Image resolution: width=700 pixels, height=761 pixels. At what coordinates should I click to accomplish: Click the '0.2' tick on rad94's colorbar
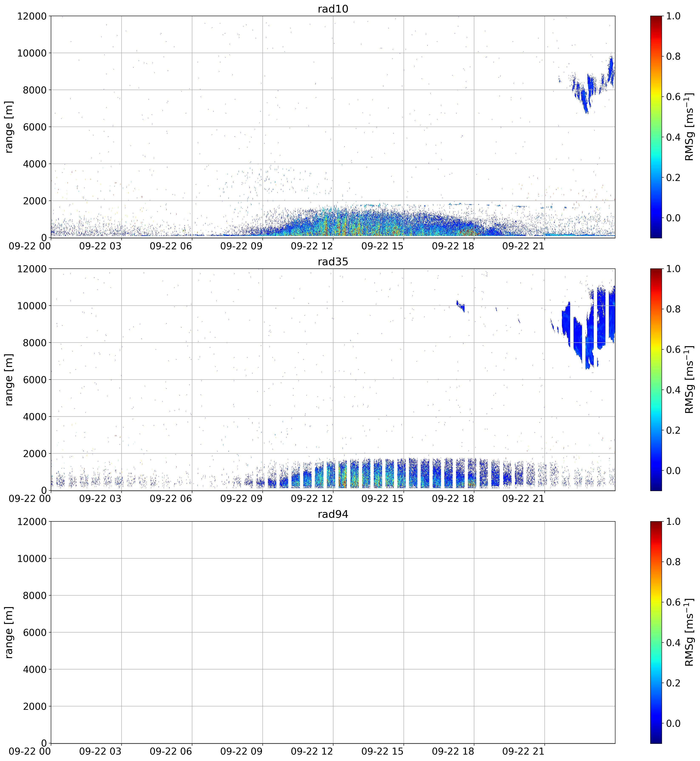(x=673, y=683)
